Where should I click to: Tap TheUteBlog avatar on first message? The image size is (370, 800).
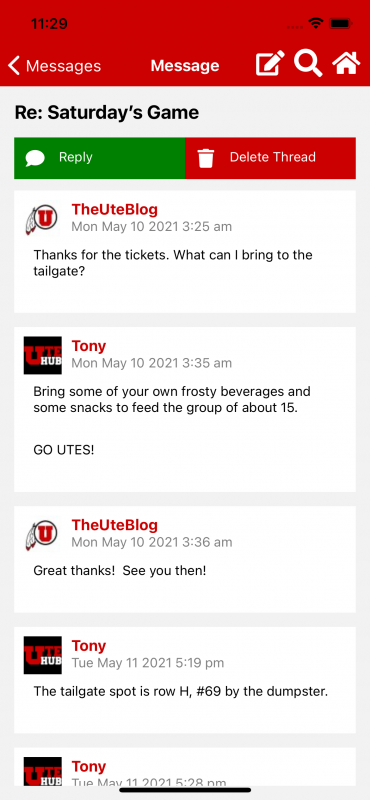click(x=42, y=219)
